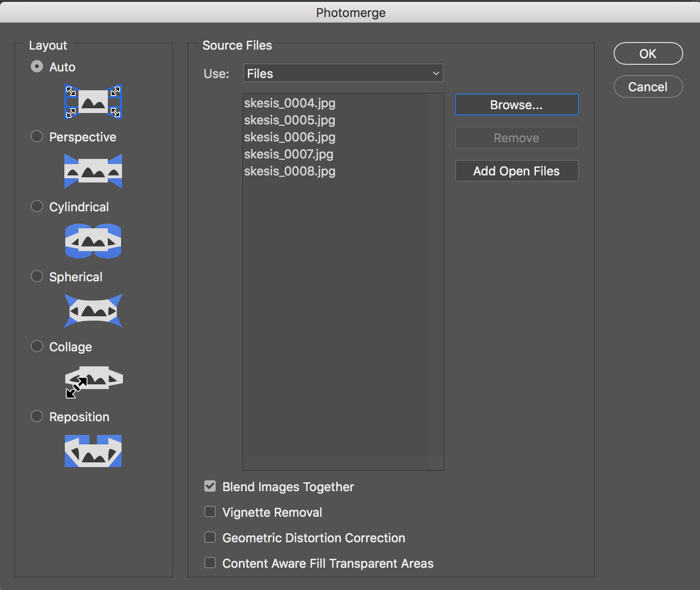The width and height of the screenshot is (700, 590).
Task: Click the Perspective layout preview icon
Action: pyautogui.click(x=93, y=171)
